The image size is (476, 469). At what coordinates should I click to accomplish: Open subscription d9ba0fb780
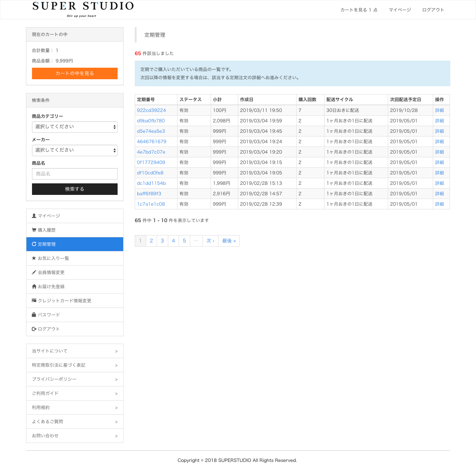coord(151,121)
